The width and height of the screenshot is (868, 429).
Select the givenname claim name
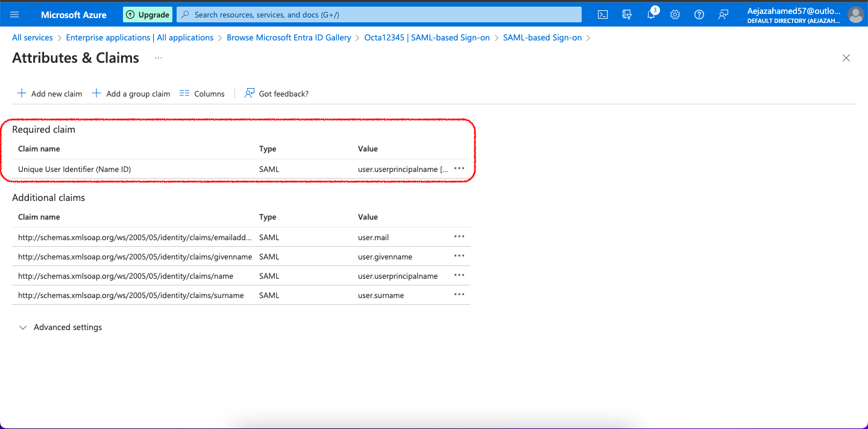point(135,256)
